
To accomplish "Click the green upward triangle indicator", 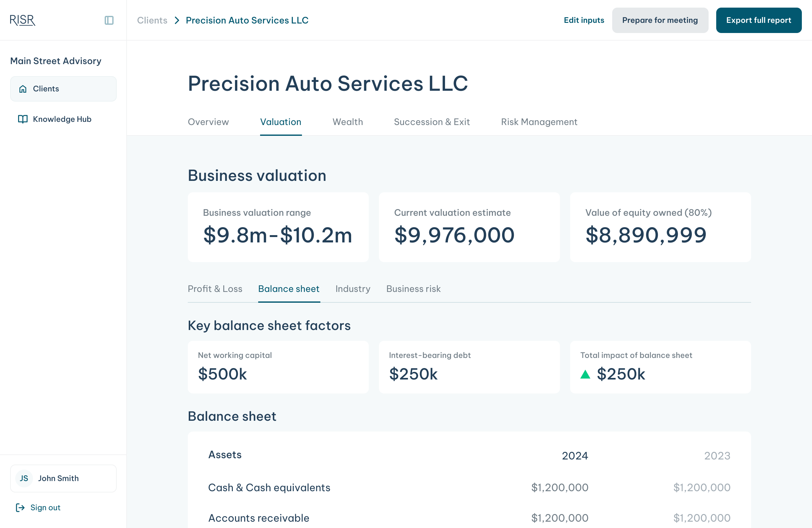I will pos(585,374).
